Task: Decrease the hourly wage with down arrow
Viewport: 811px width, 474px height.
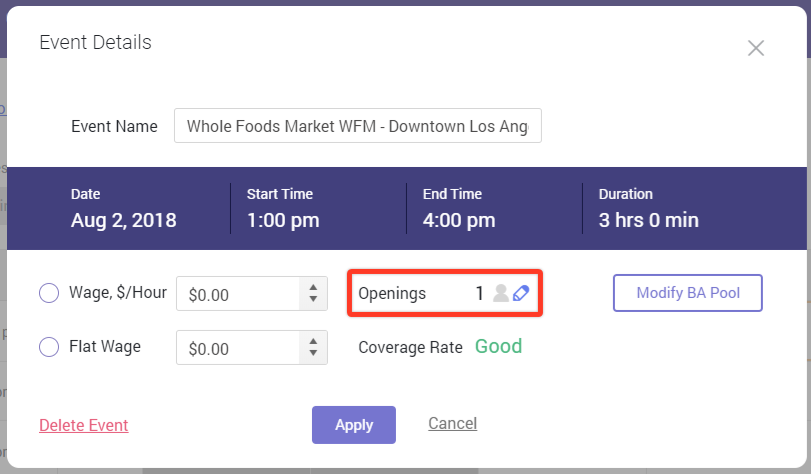Action: pos(313,300)
